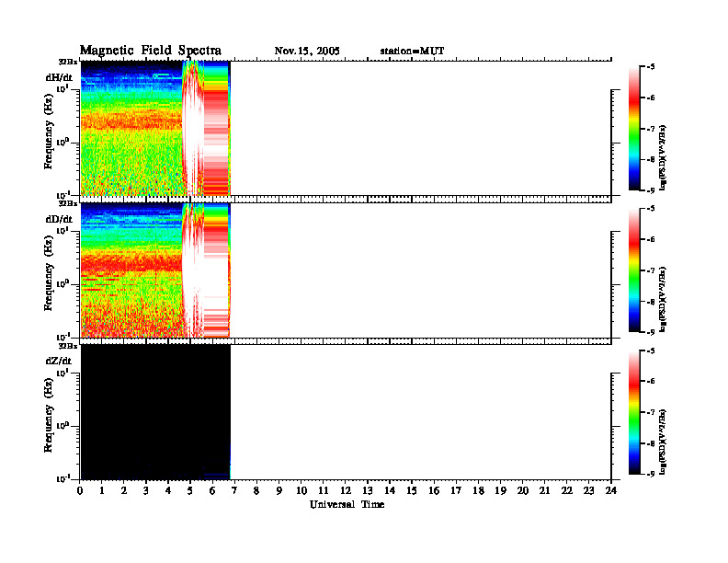Image resolution: width=728 pixels, height=563 pixels.
Task: Click hour tick label "2" on time axis
Action: [124, 490]
